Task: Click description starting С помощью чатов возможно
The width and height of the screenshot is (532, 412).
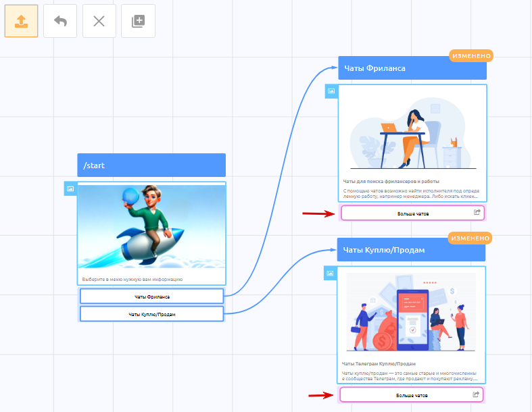Action: click(411, 194)
